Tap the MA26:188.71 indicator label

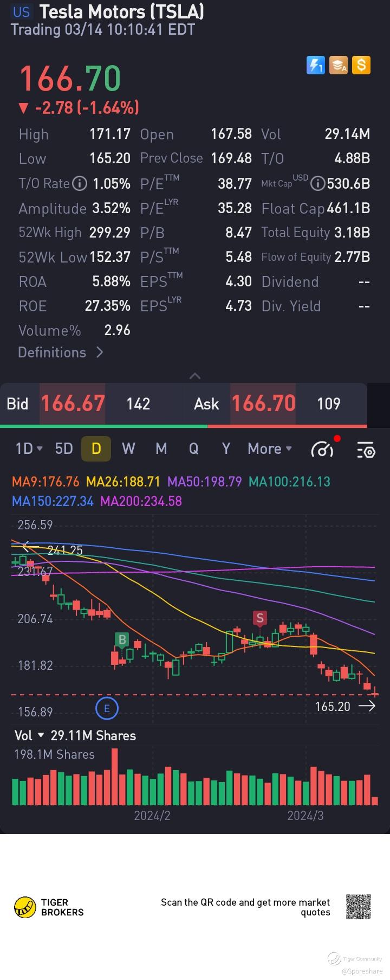(123, 482)
